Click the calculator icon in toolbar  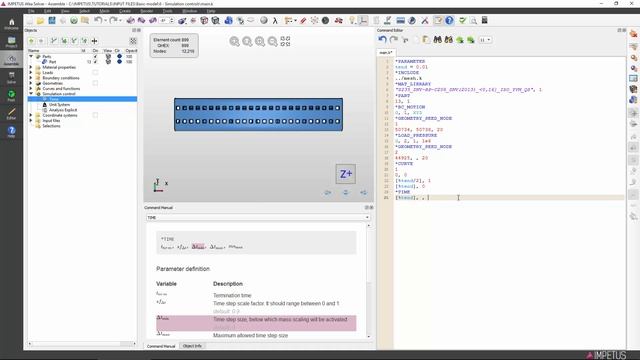[x=484, y=20]
